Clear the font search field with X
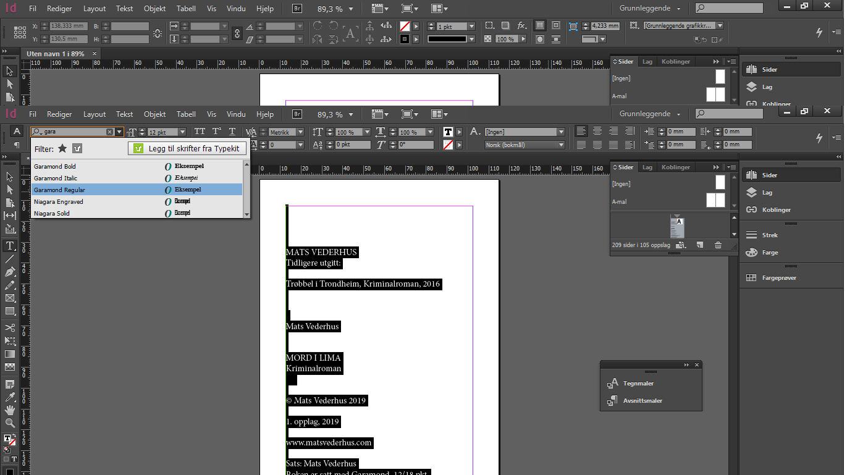 pos(109,132)
